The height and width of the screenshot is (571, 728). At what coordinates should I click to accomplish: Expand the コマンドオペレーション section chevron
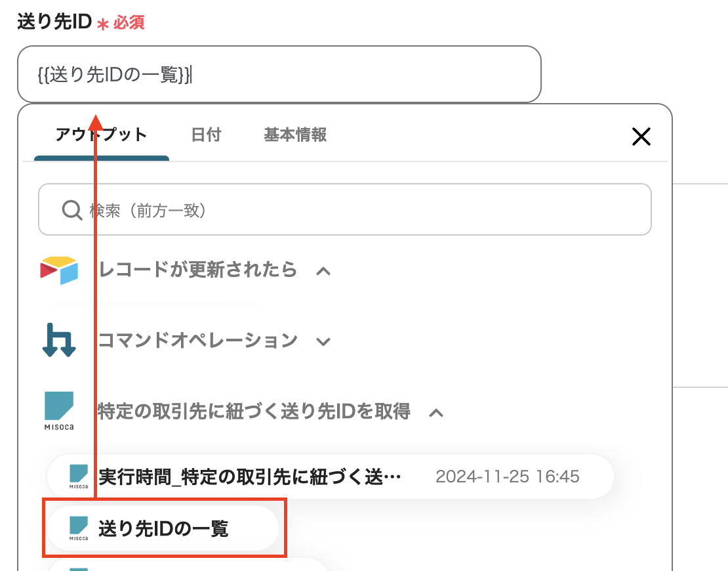click(x=323, y=342)
